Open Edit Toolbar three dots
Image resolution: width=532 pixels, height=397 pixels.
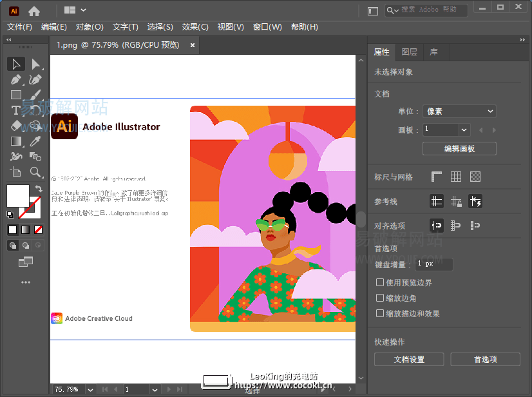pyautogui.click(x=26, y=282)
